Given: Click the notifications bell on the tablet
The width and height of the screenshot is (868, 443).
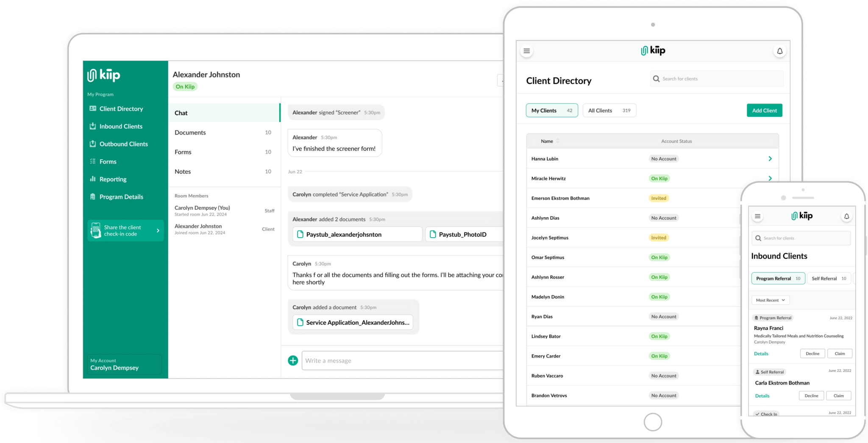Looking at the screenshot, I should coord(779,51).
